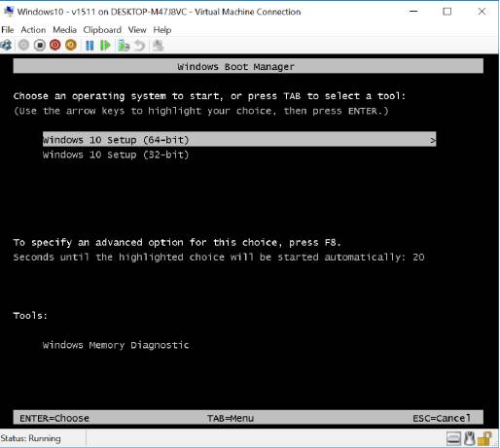This screenshot has height=448, width=500.
Task: Open the Media menu
Action: [x=64, y=30]
